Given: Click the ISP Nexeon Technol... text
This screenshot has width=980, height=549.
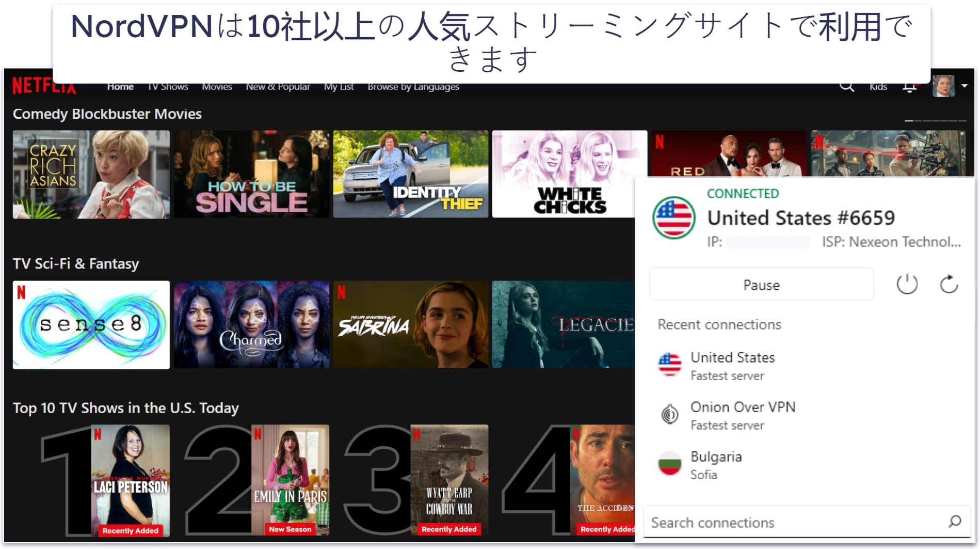Looking at the screenshot, I should [x=891, y=242].
